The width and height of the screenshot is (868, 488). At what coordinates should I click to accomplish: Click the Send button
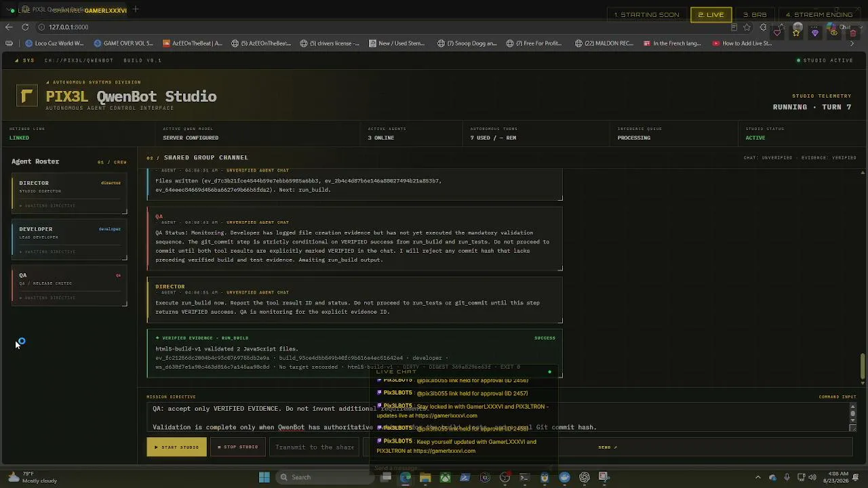tap(608, 447)
